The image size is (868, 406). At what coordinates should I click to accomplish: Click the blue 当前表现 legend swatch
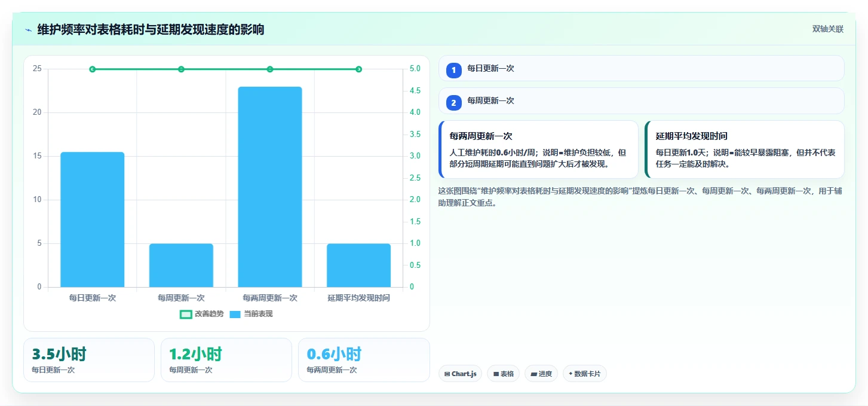click(x=235, y=314)
